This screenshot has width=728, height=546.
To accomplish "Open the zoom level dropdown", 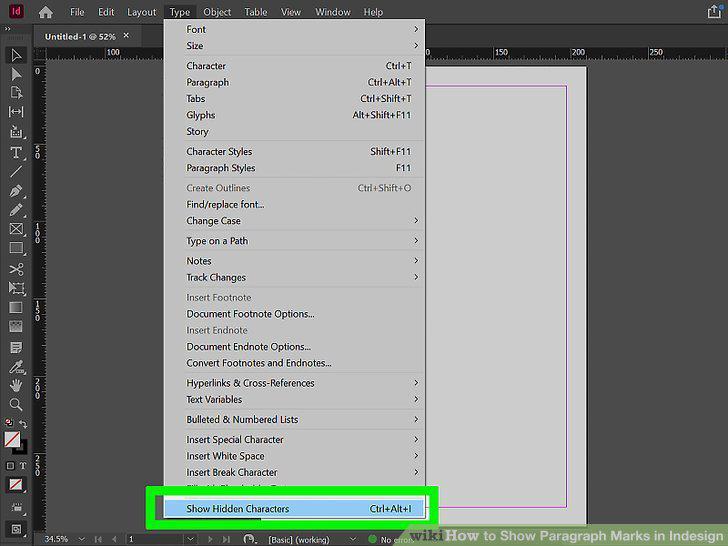I will (82, 539).
